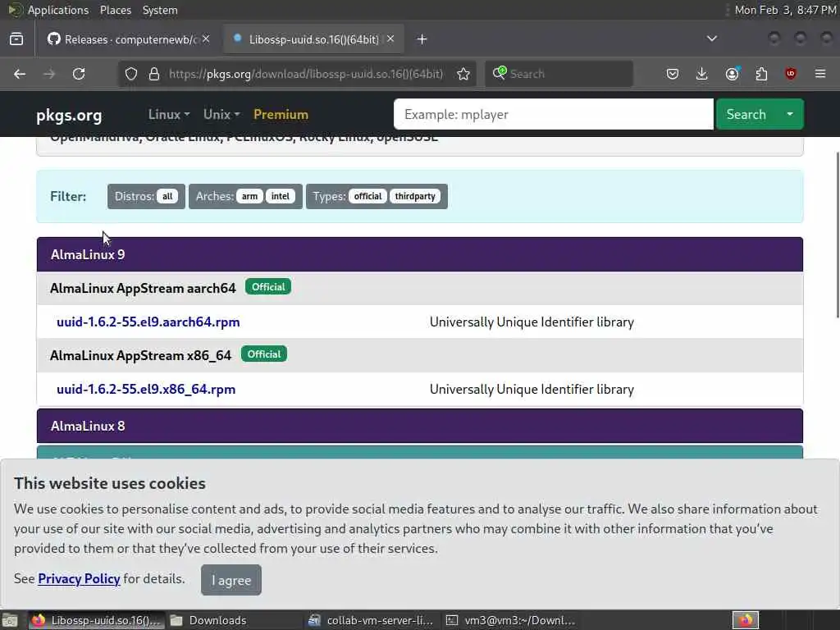Toggle the arm architecture filter
The height and width of the screenshot is (630, 840).
pyautogui.click(x=249, y=196)
